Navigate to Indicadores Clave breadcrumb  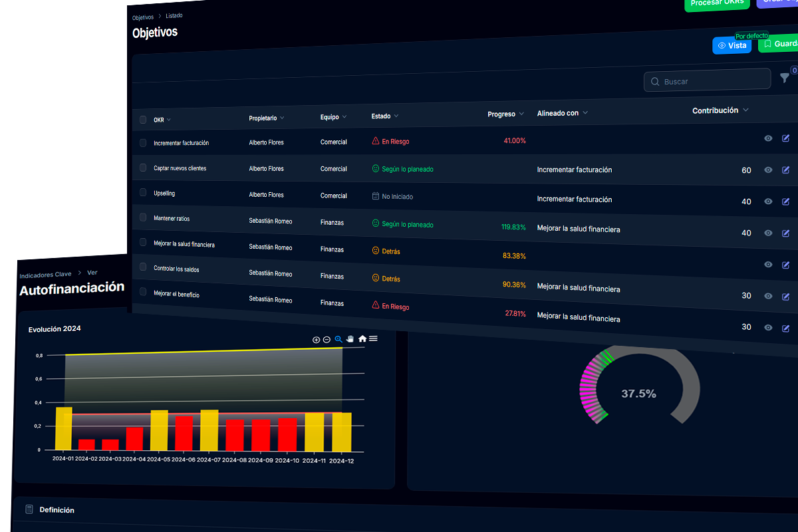[x=45, y=275]
